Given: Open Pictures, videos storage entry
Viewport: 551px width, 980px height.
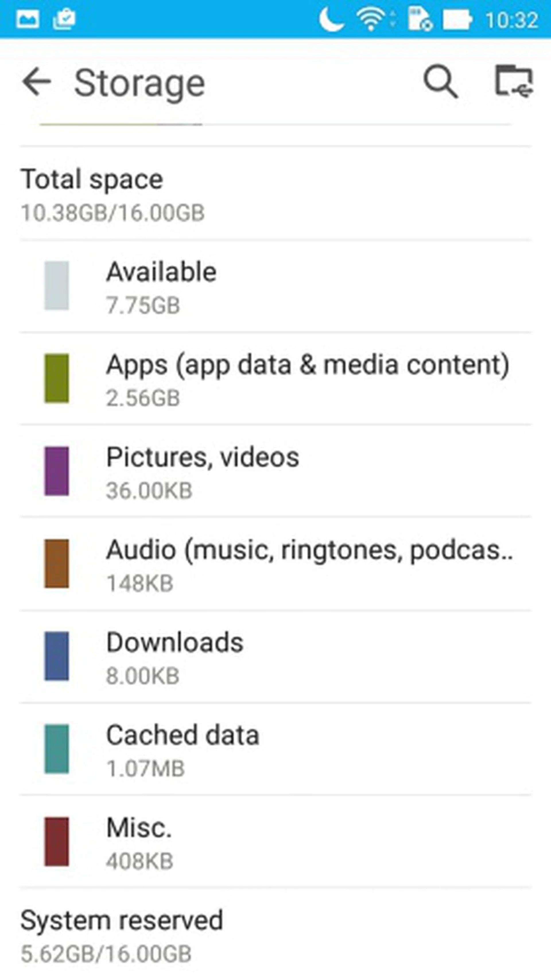Looking at the screenshot, I should click(x=202, y=472).
